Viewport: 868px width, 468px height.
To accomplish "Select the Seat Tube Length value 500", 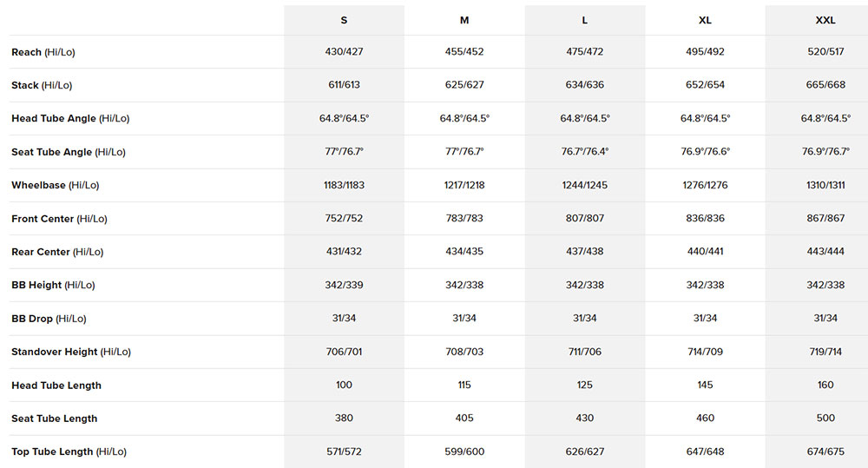I will click(825, 419).
